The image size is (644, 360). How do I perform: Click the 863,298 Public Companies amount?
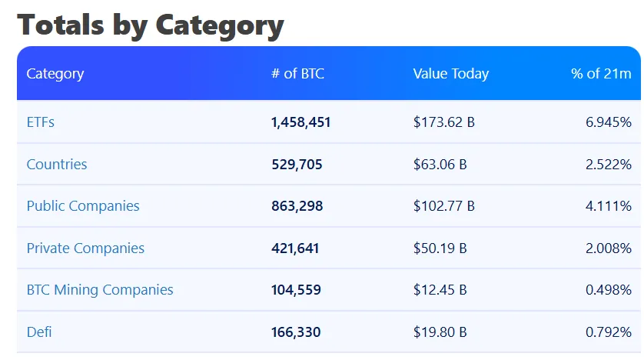(297, 206)
